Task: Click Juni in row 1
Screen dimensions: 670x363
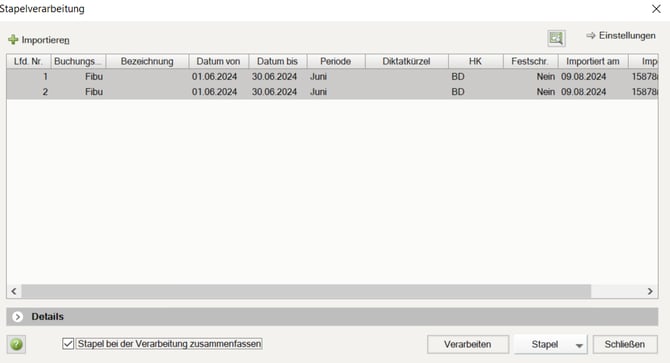Action: click(x=319, y=76)
